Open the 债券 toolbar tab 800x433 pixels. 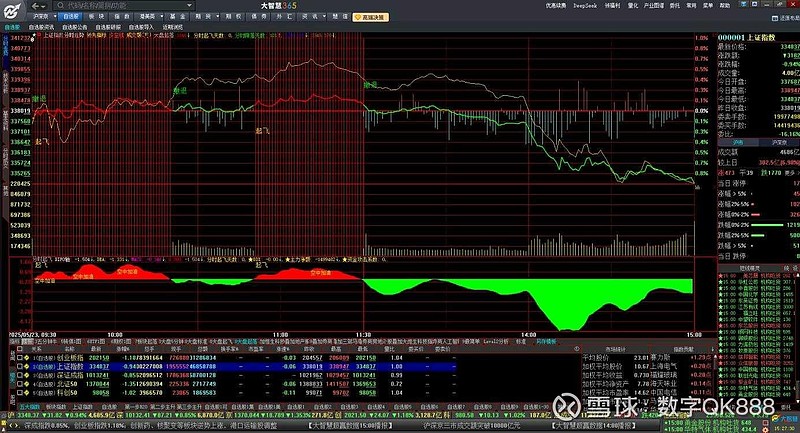pos(259,17)
